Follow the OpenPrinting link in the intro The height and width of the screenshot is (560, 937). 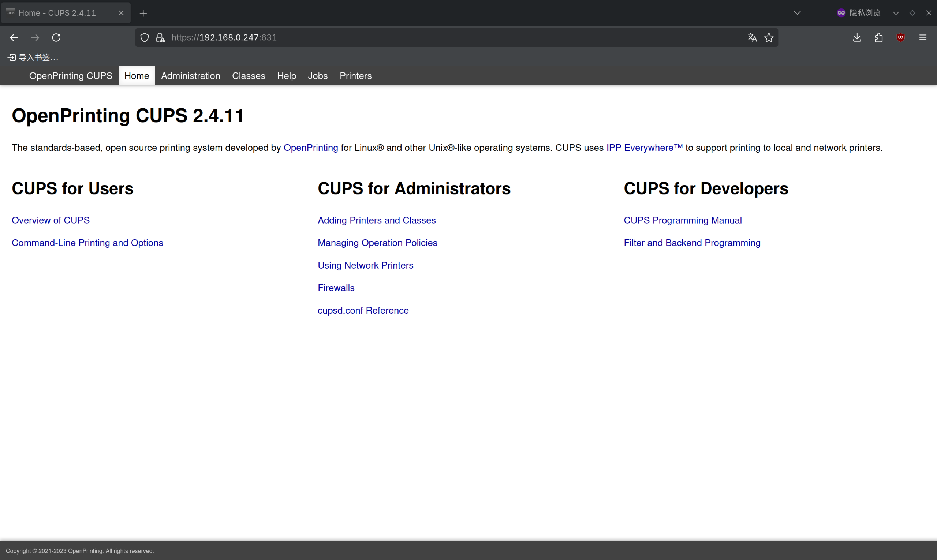[x=311, y=148]
